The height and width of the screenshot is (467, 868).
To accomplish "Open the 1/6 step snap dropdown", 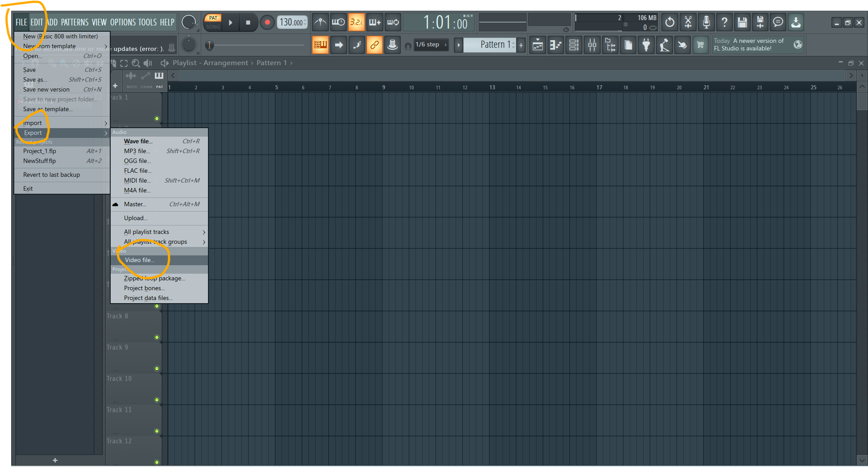I will click(x=431, y=45).
